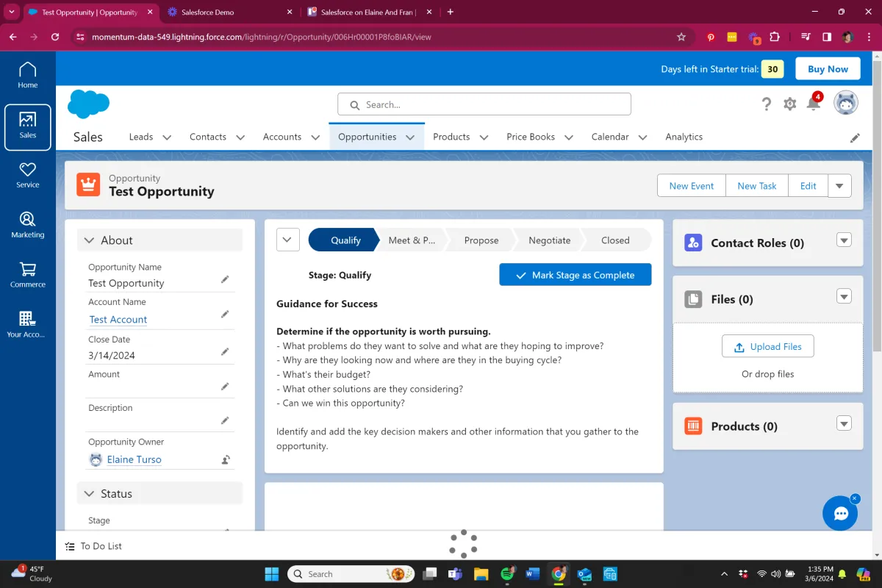Open the Astro user profile avatar
This screenshot has height=588, width=882.
pos(846,104)
